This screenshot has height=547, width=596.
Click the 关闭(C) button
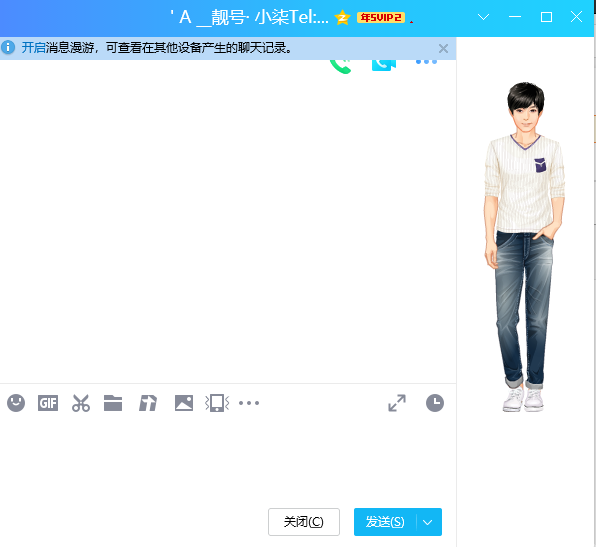tap(304, 522)
